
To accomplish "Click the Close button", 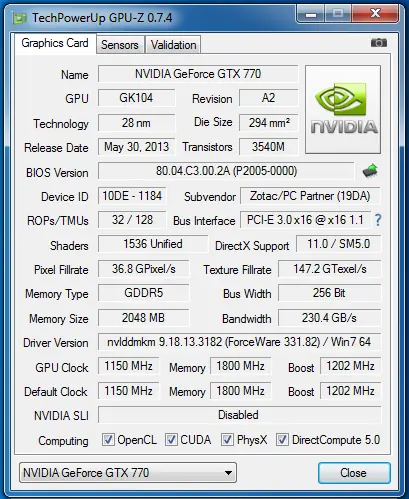I will pyautogui.click(x=354, y=473).
